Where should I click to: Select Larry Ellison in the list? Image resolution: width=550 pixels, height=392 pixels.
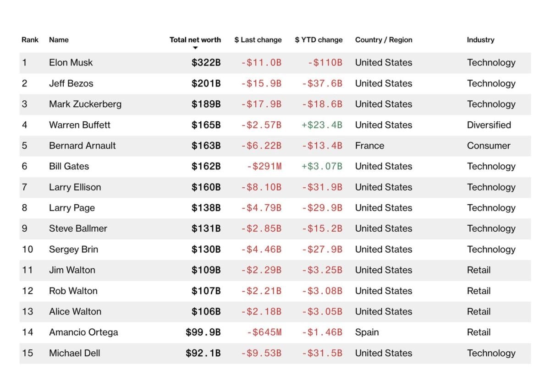75,187
